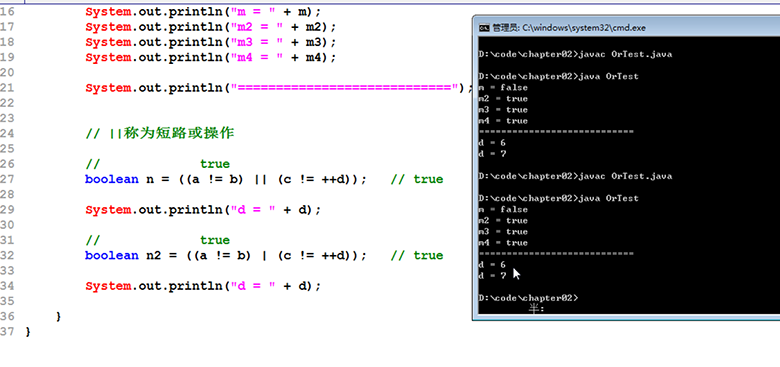This screenshot has height=367, width=780.
Task: Click the closing brace on line 36
Action: point(59,316)
